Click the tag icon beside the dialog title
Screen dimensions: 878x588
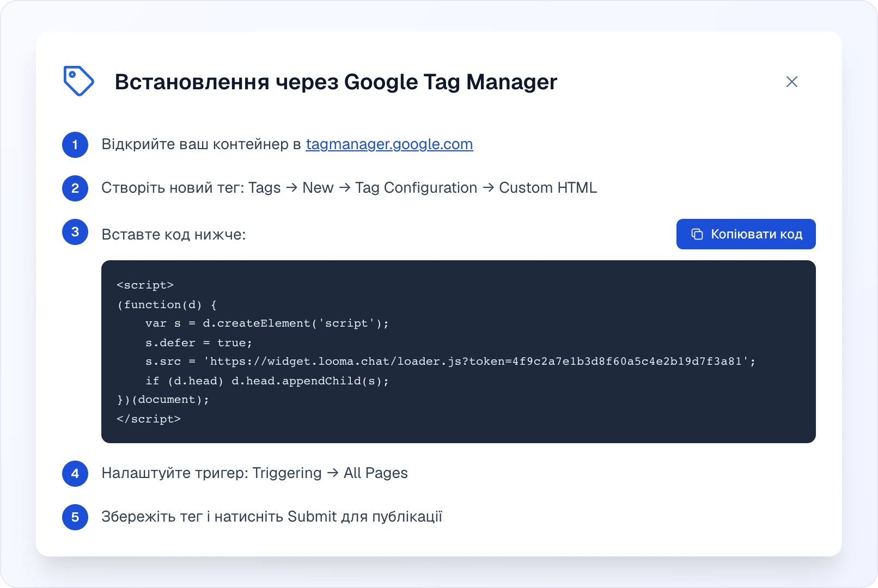pyautogui.click(x=78, y=81)
